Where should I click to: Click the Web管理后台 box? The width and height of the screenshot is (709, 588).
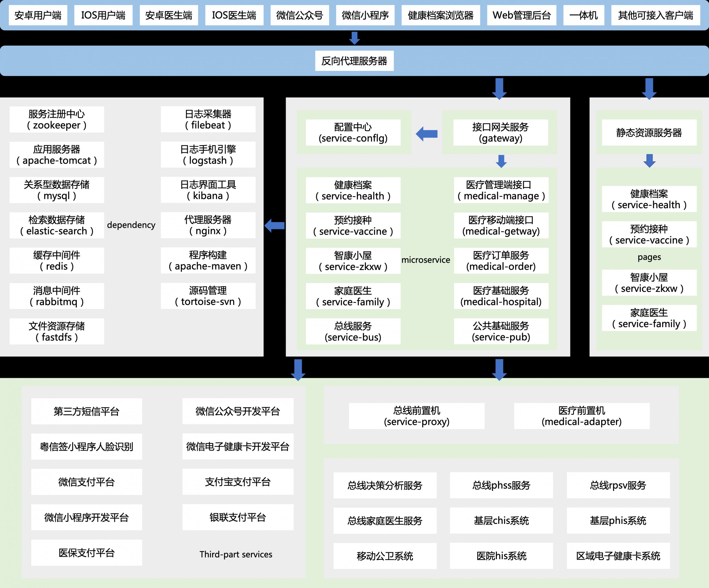pyautogui.click(x=522, y=15)
